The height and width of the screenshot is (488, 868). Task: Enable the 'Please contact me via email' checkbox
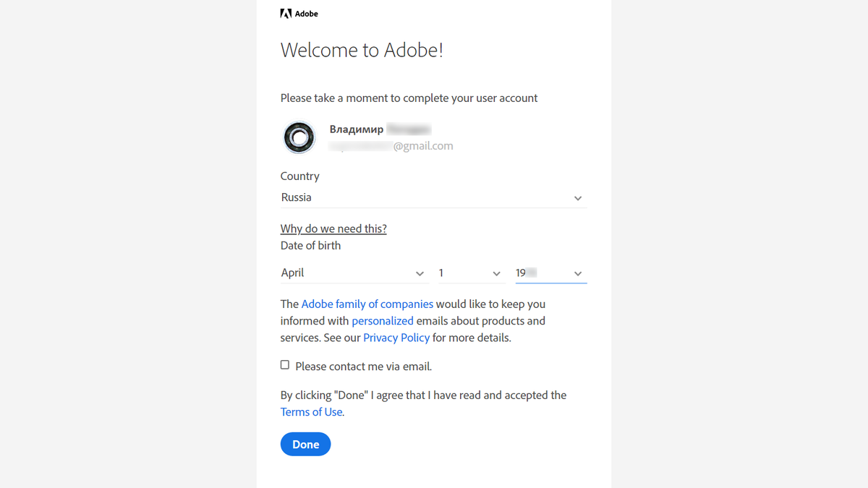point(285,365)
